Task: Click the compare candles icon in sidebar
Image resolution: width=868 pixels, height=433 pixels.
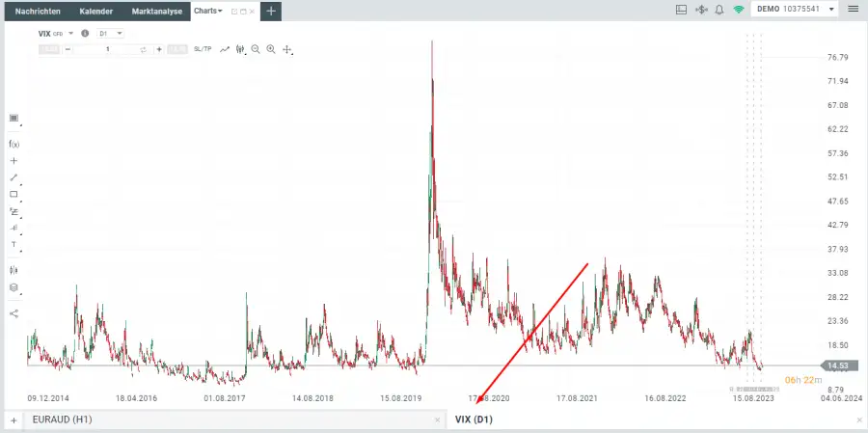Action: pyautogui.click(x=14, y=270)
